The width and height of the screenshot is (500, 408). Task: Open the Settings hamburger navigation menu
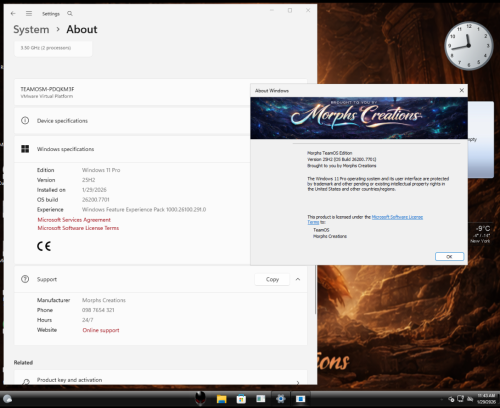(x=29, y=13)
